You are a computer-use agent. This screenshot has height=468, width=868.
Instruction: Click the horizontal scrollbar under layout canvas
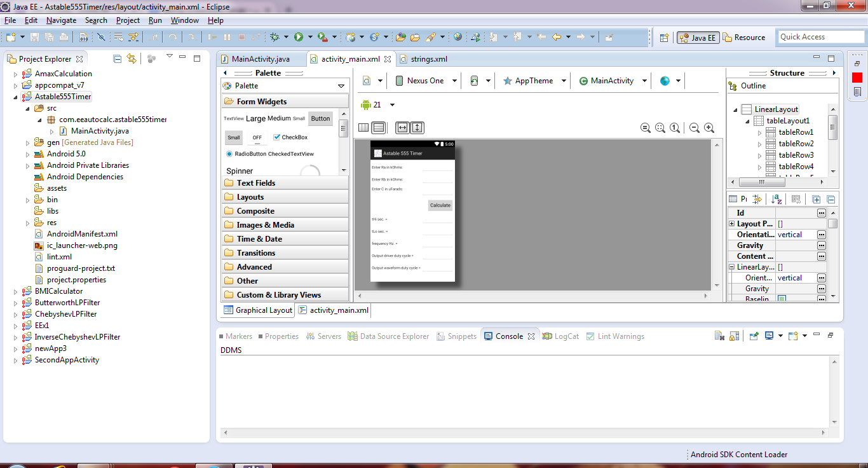click(531, 296)
